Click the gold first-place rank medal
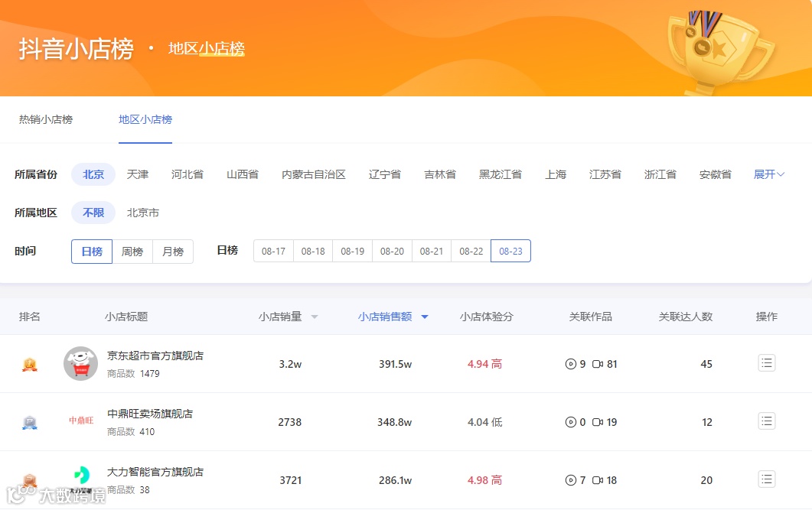The height and width of the screenshot is (510, 812). 30,365
